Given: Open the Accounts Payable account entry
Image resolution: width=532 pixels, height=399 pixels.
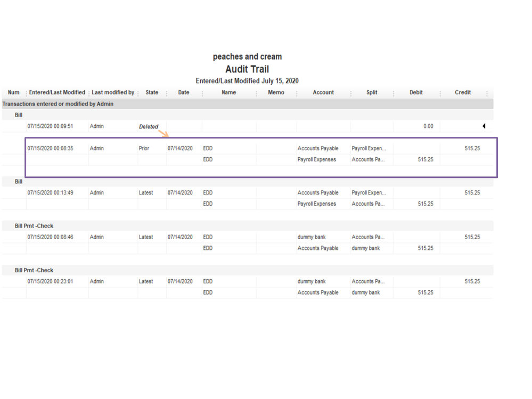Looking at the screenshot, I should 318,148.
